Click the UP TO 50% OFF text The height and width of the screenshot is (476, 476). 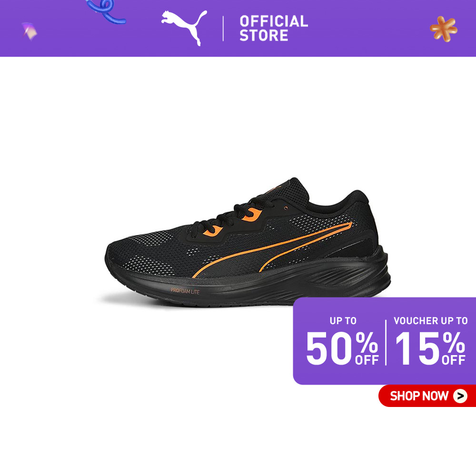[x=342, y=341]
